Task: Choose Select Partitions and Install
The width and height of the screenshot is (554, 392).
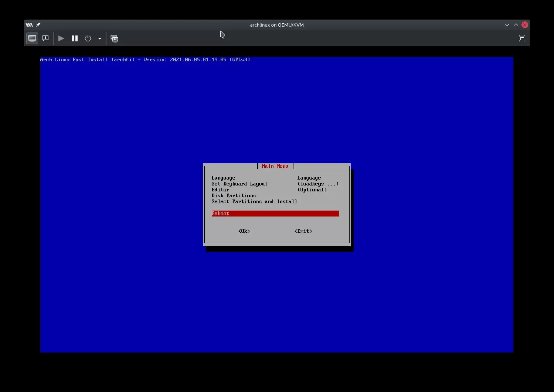Action: (x=254, y=202)
